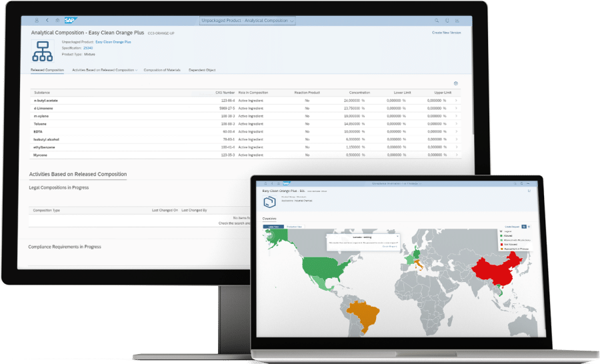Open the laptop page title dropdown
The image size is (600, 364).
point(396,184)
